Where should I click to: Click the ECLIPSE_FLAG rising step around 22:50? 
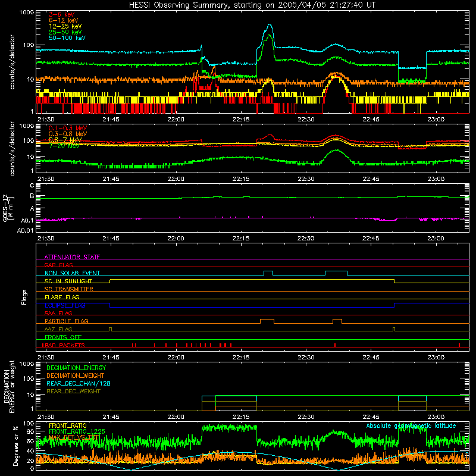(394, 305)
